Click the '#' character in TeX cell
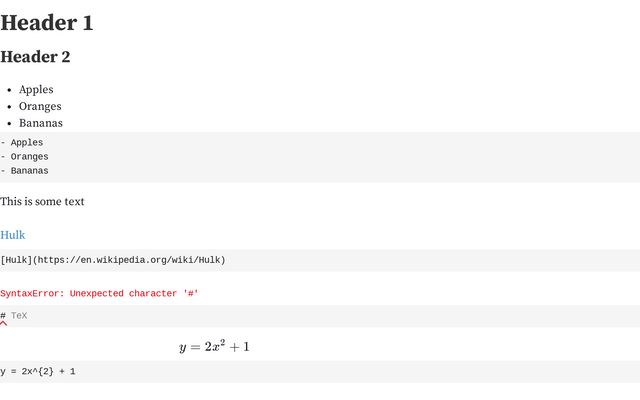The height and width of the screenshot is (400, 640). [x=3, y=316]
